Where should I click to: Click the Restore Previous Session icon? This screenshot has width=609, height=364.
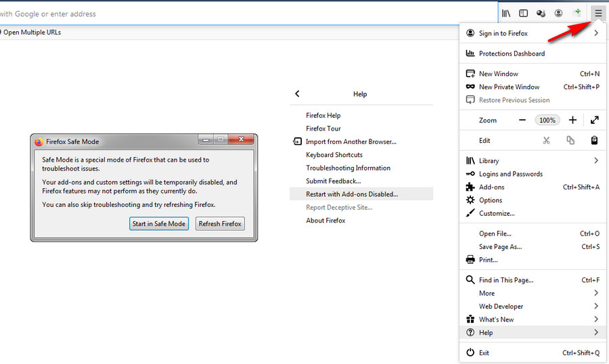click(470, 100)
